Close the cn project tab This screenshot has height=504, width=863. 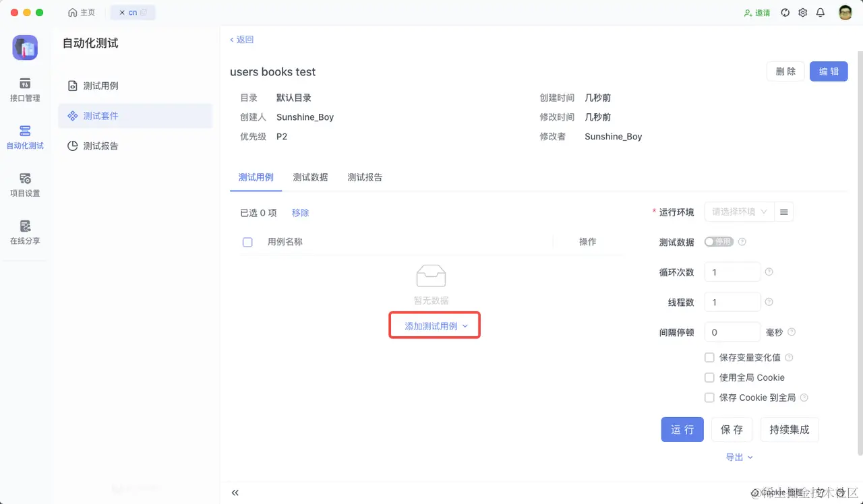[x=122, y=13]
